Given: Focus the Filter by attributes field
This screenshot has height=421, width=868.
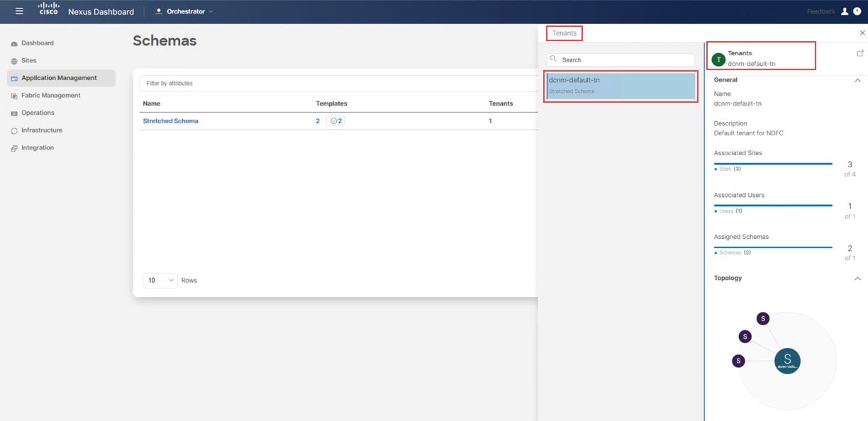Looking at the screenshot, I should 338,83.
